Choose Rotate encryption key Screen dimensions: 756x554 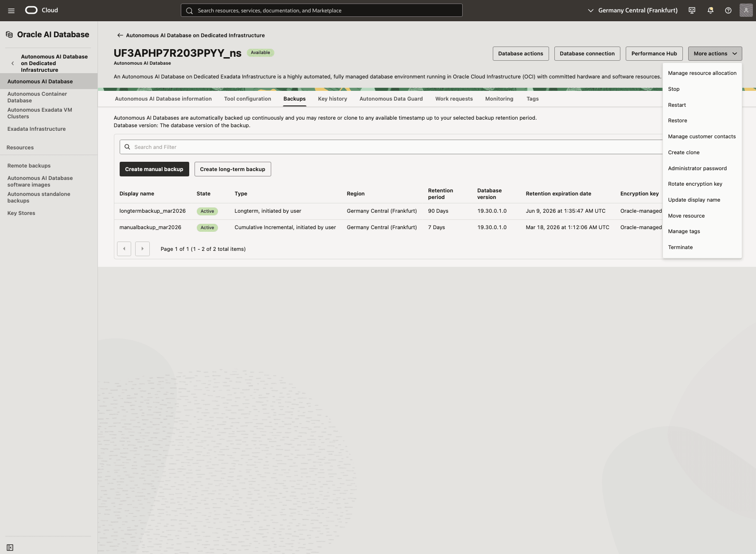coord(702,184)
